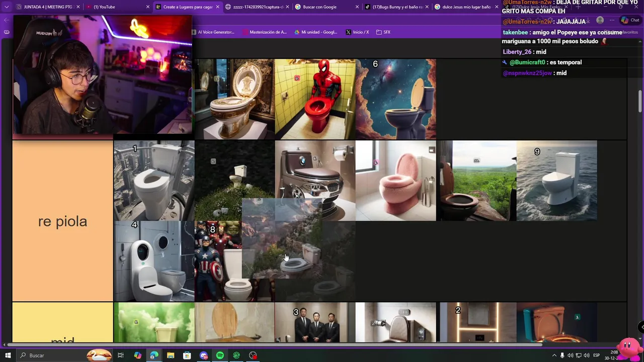Click the horizontal scrollbar at page bottom
Viewport: 644px width, 362px height.
click(x=274, y=345)
